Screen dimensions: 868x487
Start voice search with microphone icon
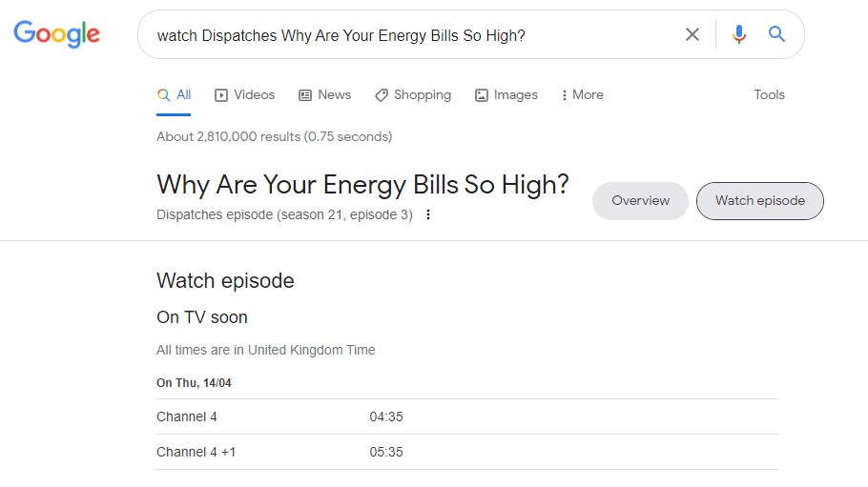739,34
